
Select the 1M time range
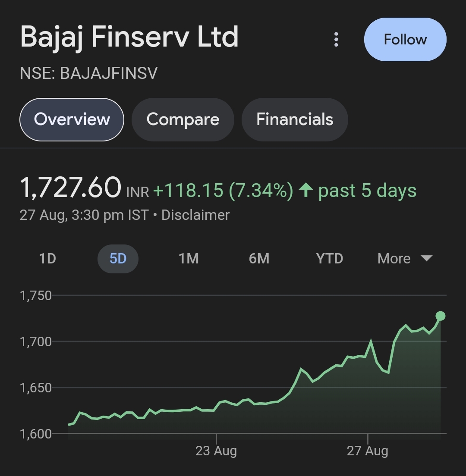[189, 259]
